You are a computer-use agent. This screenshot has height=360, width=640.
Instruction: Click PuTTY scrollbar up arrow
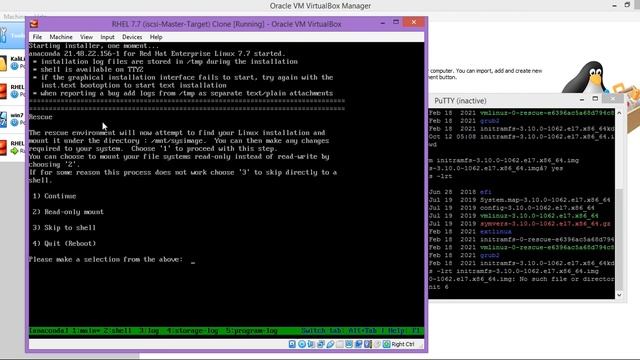(619, 113)
